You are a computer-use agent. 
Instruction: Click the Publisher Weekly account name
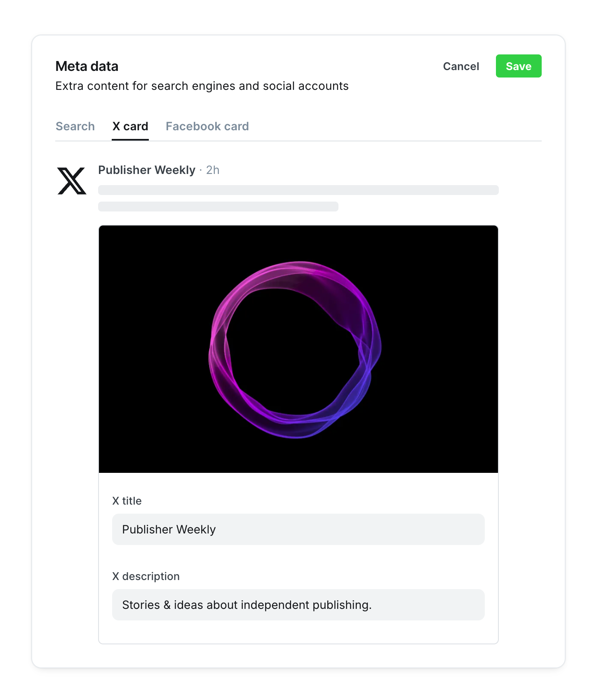146,170
